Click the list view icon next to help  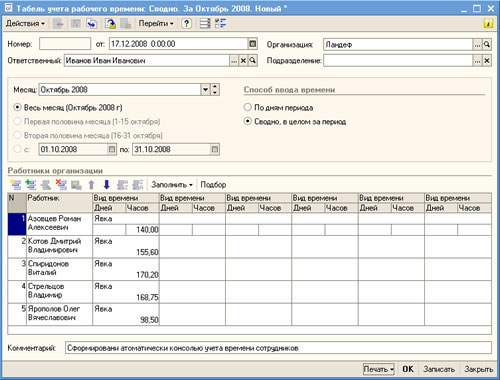pos(205,24)
